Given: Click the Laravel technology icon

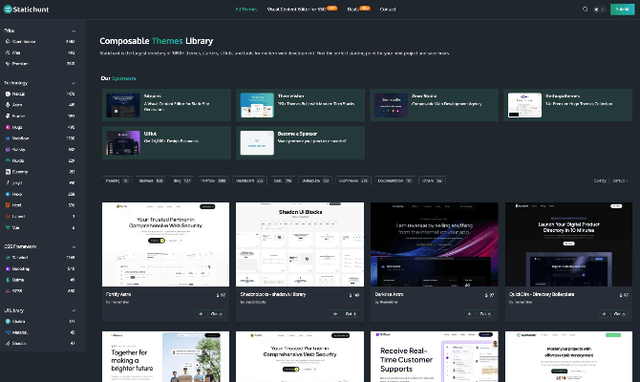Looking at the screenshot, I should click(7, 216).
